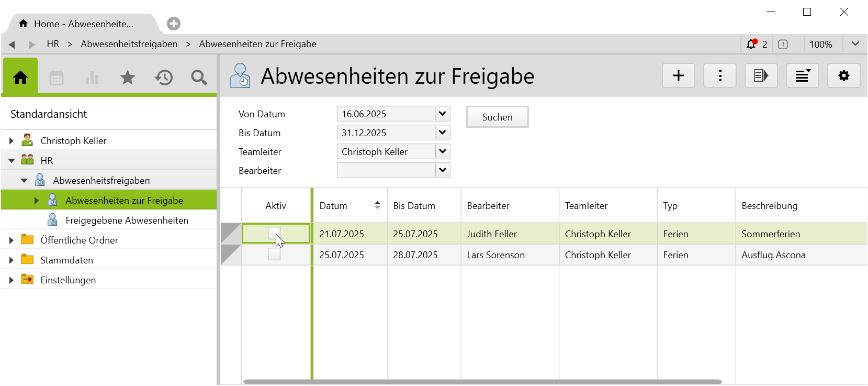Add new entry with plus button
This screenshot has height=386, width=868.
tap(679, 76)
